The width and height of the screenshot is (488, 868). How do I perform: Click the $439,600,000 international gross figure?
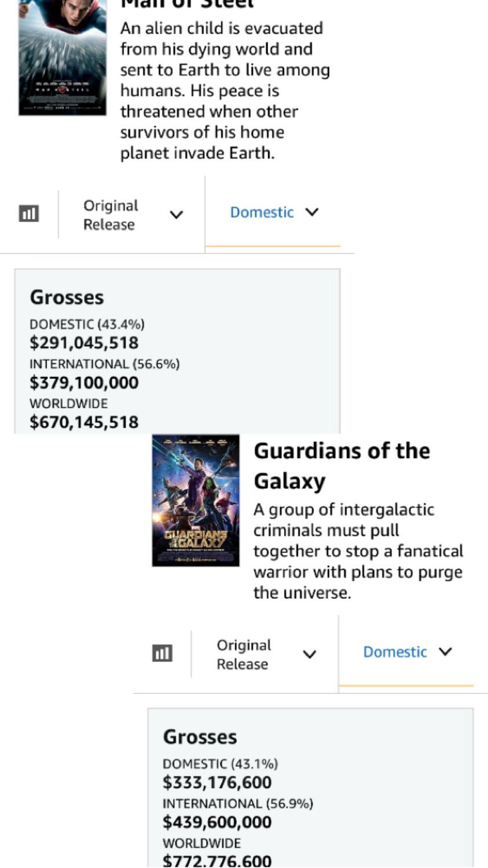click(x=217, y=822)
